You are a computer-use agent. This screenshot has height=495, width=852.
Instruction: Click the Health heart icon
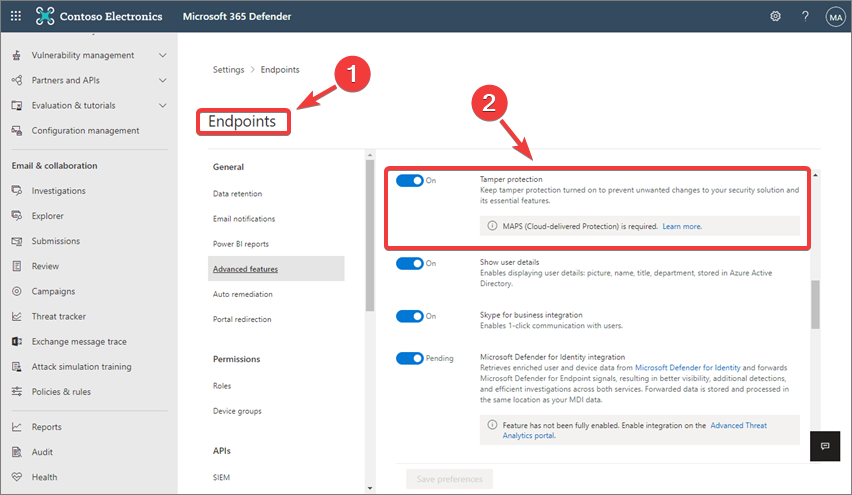[x=17, y=477]
